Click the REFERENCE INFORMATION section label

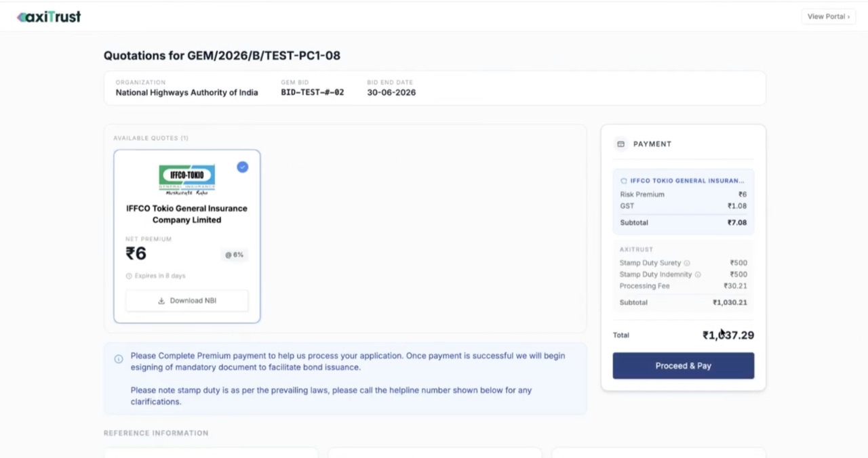(156, 433)
